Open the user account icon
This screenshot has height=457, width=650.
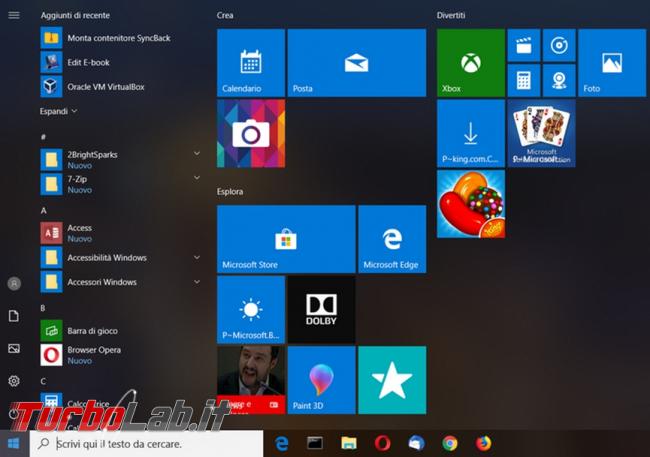tap(14, 284)
